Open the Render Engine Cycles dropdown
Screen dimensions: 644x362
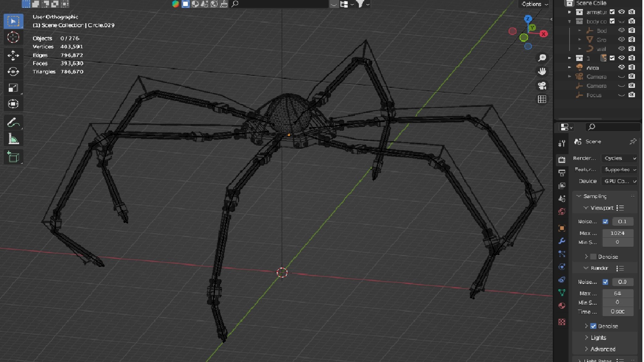tap(619, 158)
